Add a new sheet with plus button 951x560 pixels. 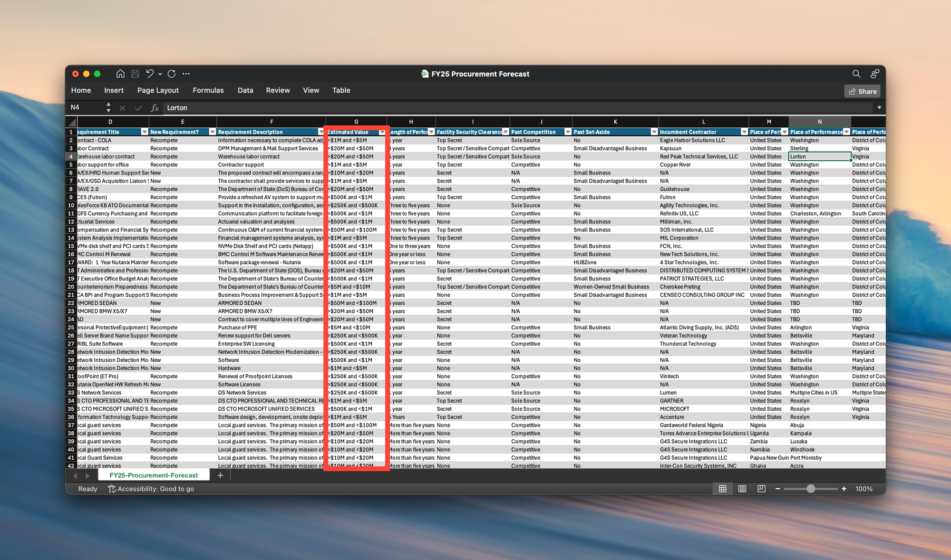pyautogui.click(x=220, y=475)
